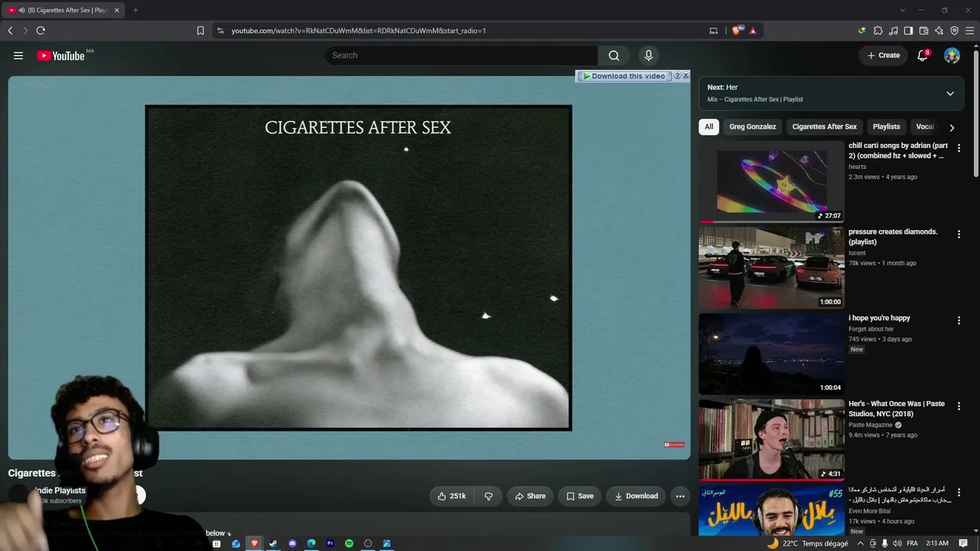Open the browser main menu
Image resolution: width=980 pixels, height=551 pixels.
970,31
